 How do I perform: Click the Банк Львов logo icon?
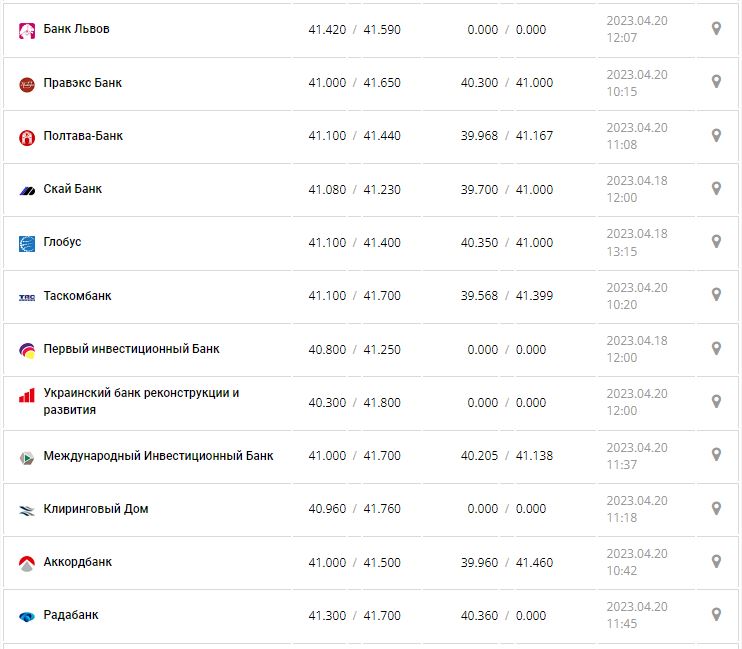(x=27, y=30)
